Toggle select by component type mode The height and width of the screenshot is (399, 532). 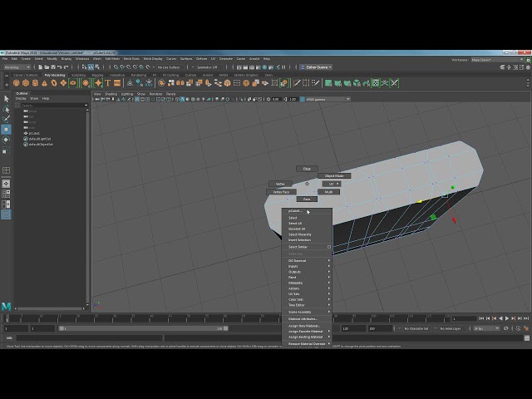click(x=97, y=67)
